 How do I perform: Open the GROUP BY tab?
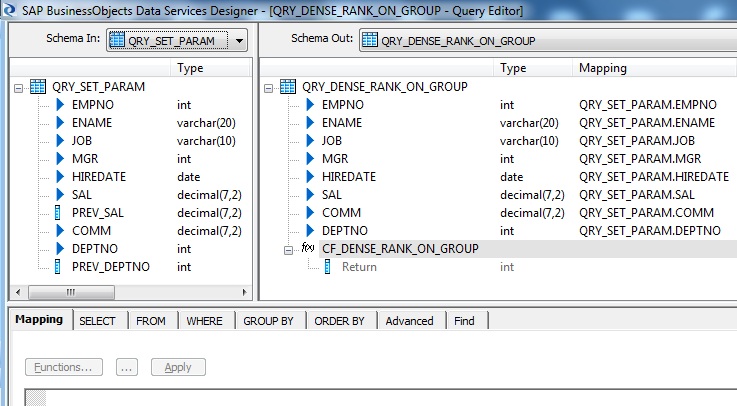(x=268, y=321)
